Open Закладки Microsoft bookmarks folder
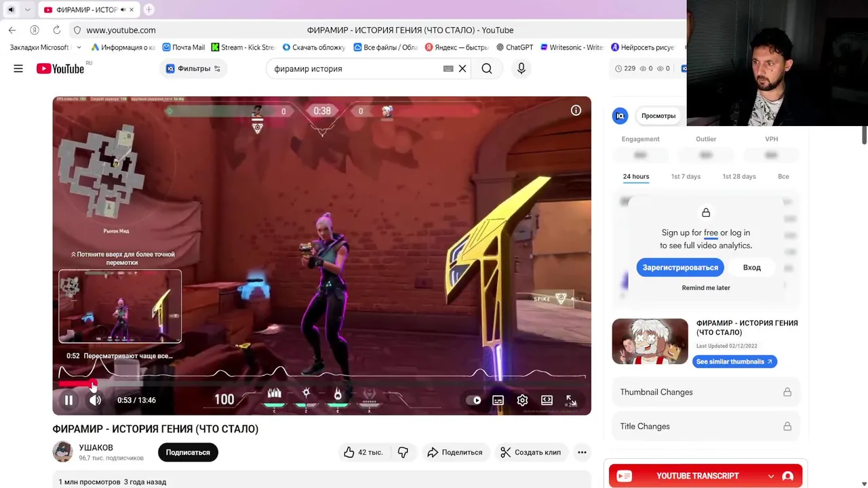The height and width of the screenshot is (488, 868). (x=39, y=47)
